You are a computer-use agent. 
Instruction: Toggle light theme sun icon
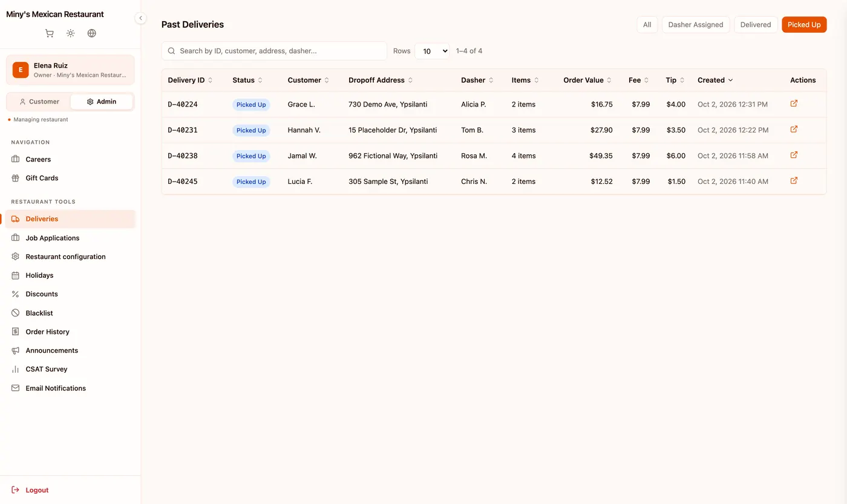click(x=71, y=33)
